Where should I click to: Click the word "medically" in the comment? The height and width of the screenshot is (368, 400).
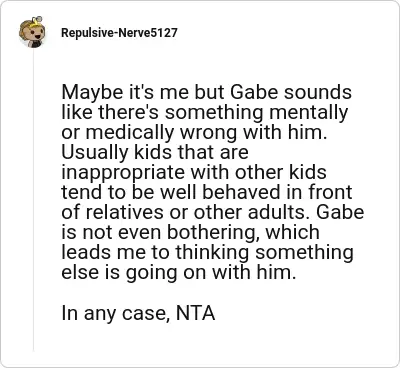click(130, 133)
